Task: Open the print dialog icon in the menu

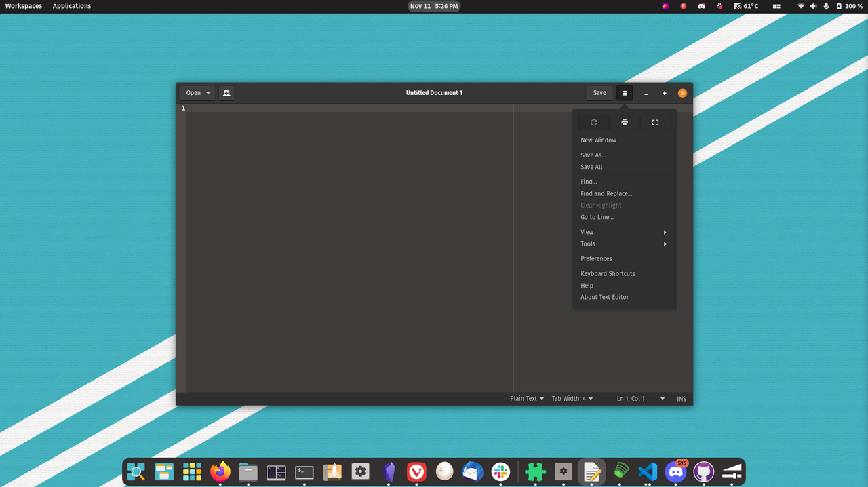Action: [x=624, y=122]
